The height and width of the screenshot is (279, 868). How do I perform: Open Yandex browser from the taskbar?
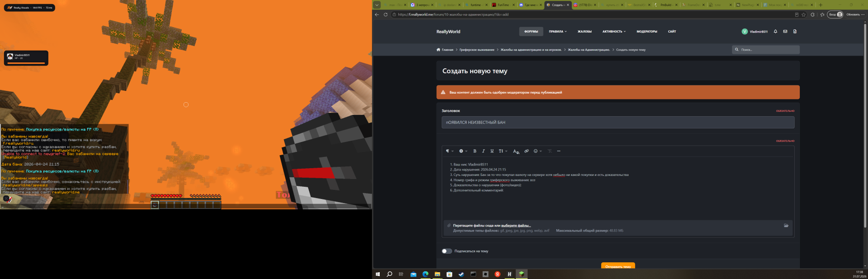click(x=497, y=274)
